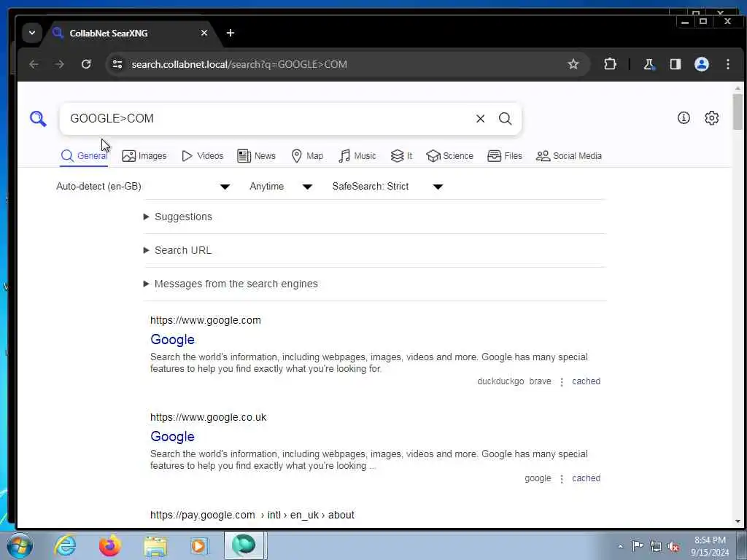Go back with browser back arrow

[x=34, y=64]
